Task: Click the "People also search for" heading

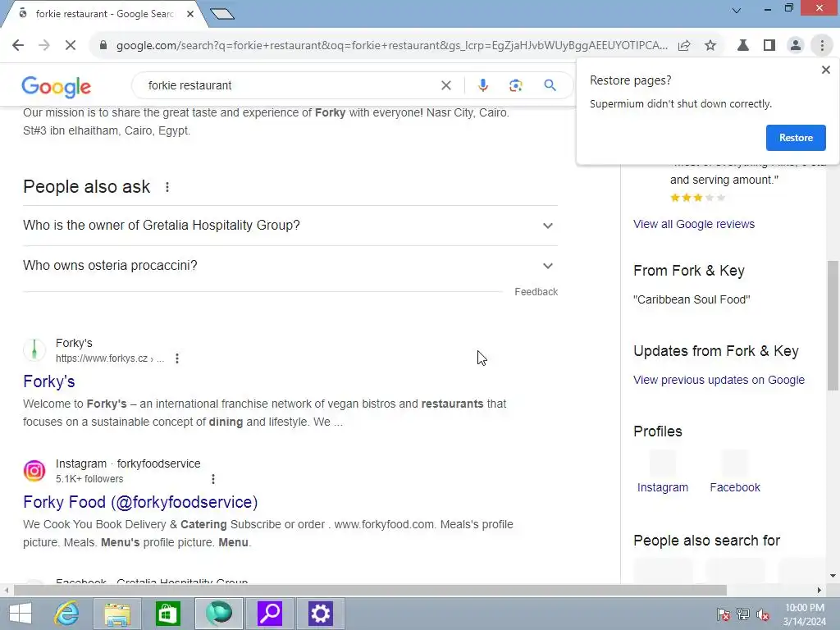Action: pos(706,541)
